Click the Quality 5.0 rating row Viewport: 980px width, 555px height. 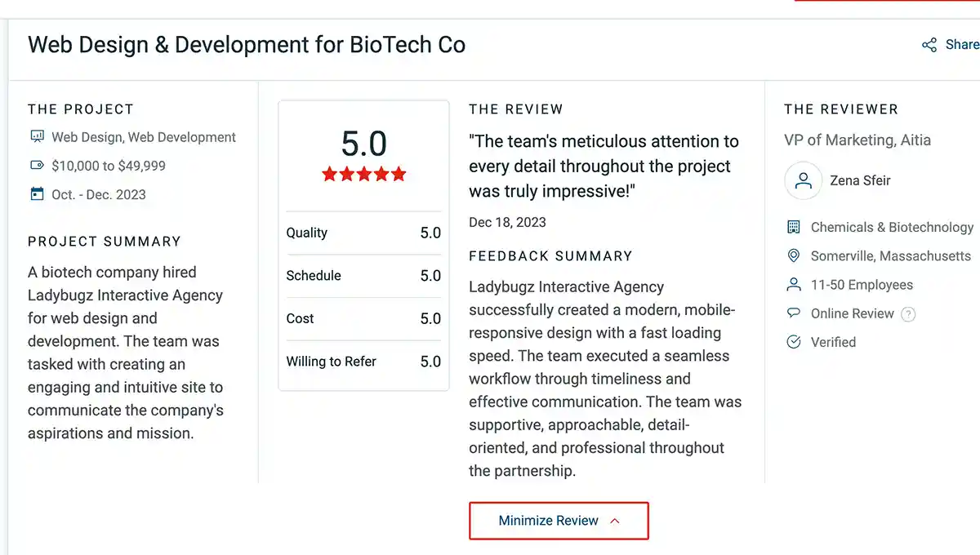coord(363,233)
